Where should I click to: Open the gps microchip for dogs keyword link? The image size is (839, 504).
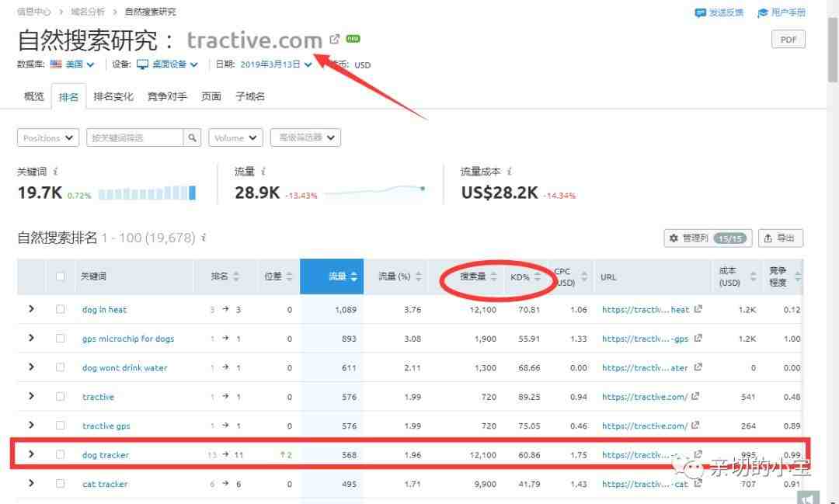tap(128, 339)
